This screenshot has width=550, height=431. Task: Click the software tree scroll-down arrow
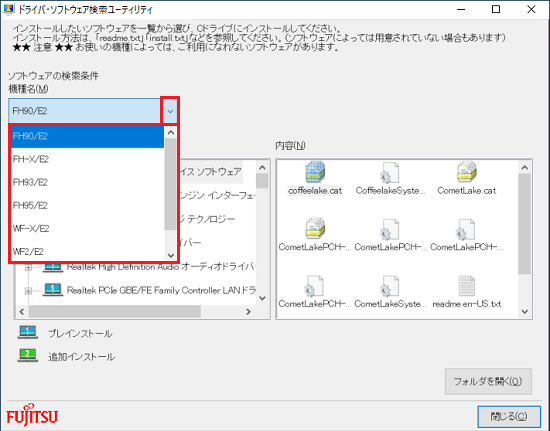pyautogui.click(x=262, y=298)
